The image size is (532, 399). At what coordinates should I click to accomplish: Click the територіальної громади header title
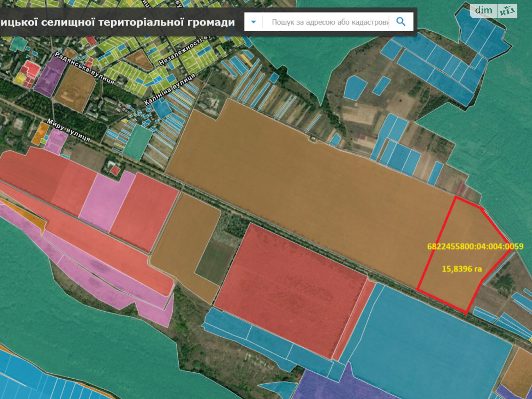point(117,22)
